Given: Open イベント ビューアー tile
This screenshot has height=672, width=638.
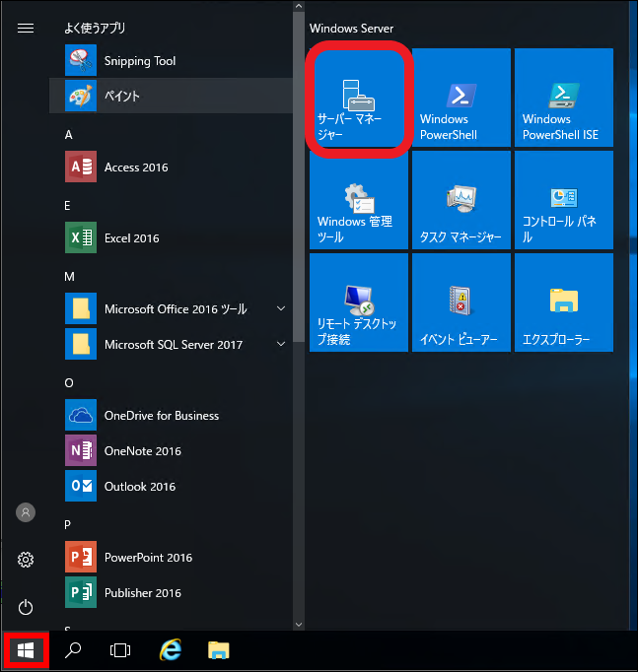Looking at the screenshot, I should tap(461, 302).
